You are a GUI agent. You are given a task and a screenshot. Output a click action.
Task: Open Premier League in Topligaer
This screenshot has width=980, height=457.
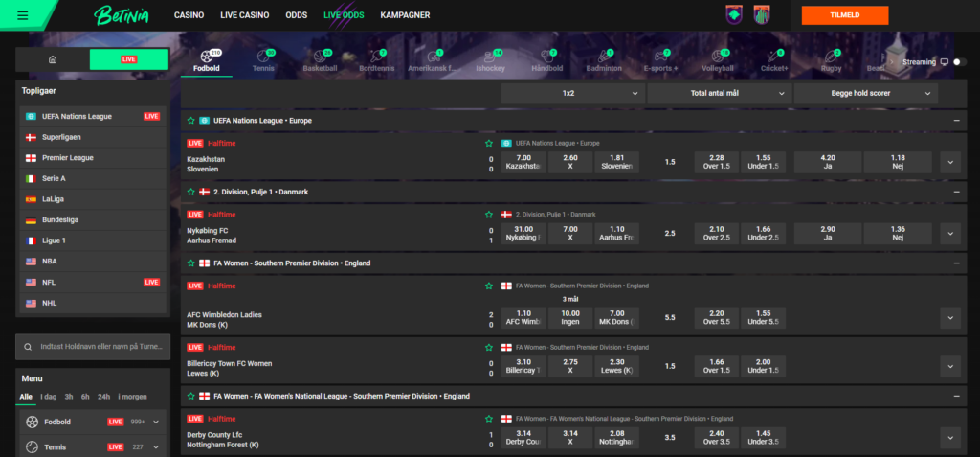coord(93,158)
